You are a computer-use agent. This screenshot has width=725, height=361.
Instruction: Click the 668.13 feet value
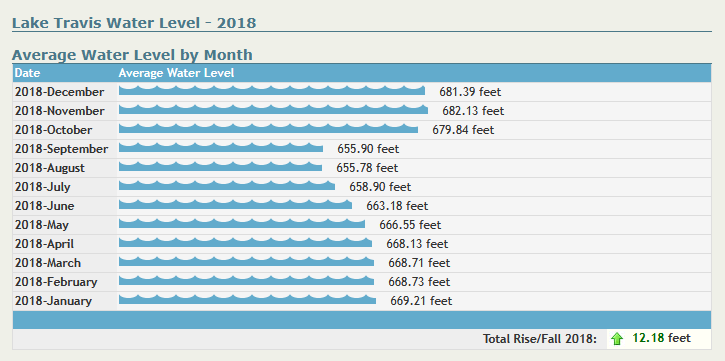pyautogui.click(x=418, y=244)
